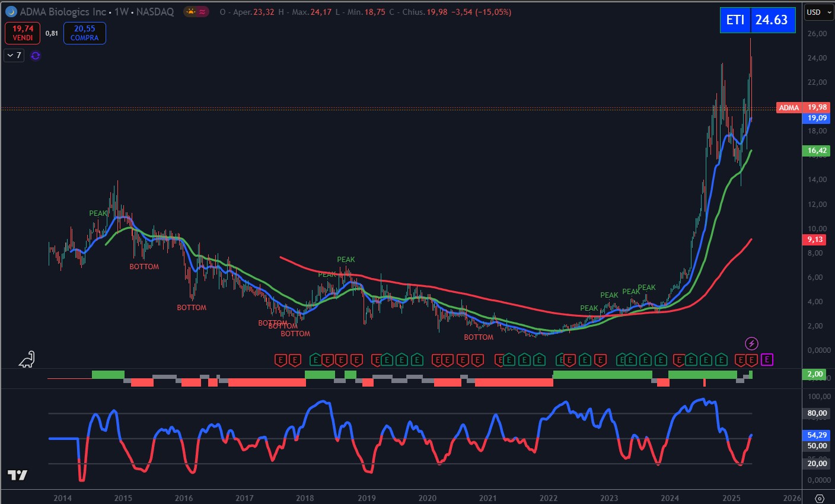Viewport: 835px width, 504px height.
Task: Click the blue ETI 24.63 label box
Action: click(x=757, y=20)
